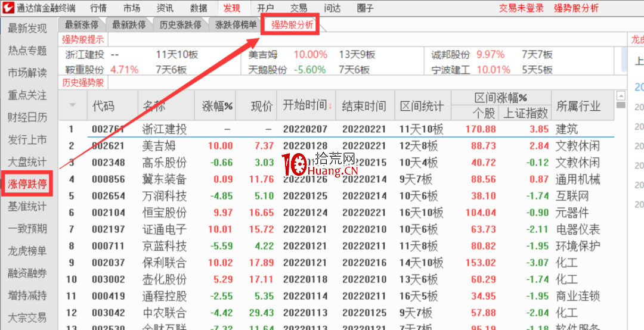Open 热点专题 in sidebar

tap(27, 51)
